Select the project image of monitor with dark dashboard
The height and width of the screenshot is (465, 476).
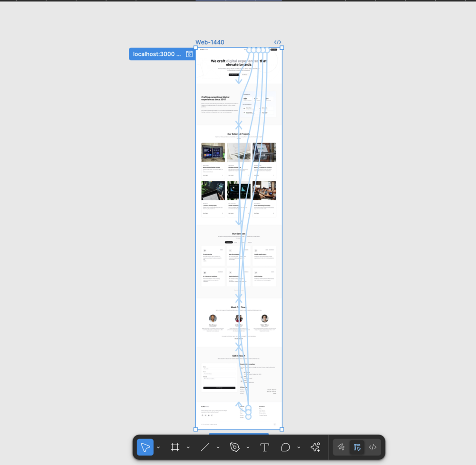(213, 152)
